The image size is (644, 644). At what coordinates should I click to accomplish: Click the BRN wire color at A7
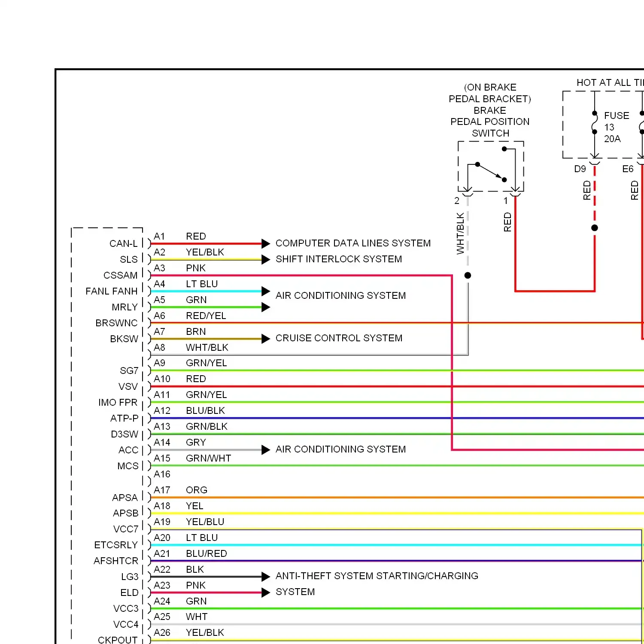pos(196,332)
